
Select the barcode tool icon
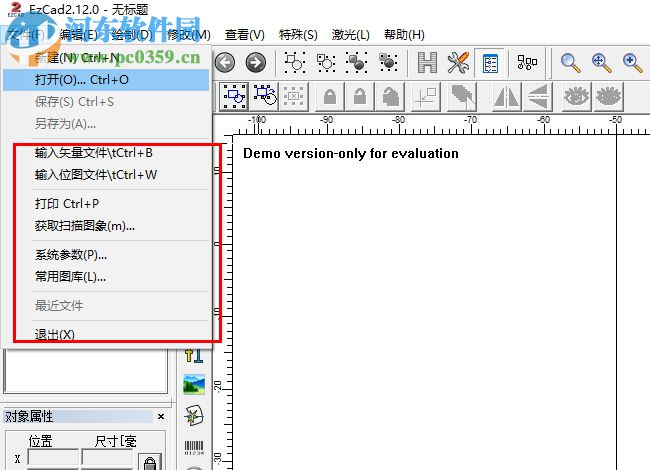194,448
